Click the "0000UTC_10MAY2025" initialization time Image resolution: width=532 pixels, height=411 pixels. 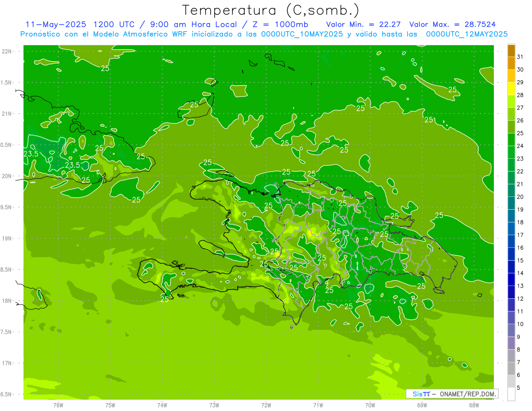click(x=302, y=34)
